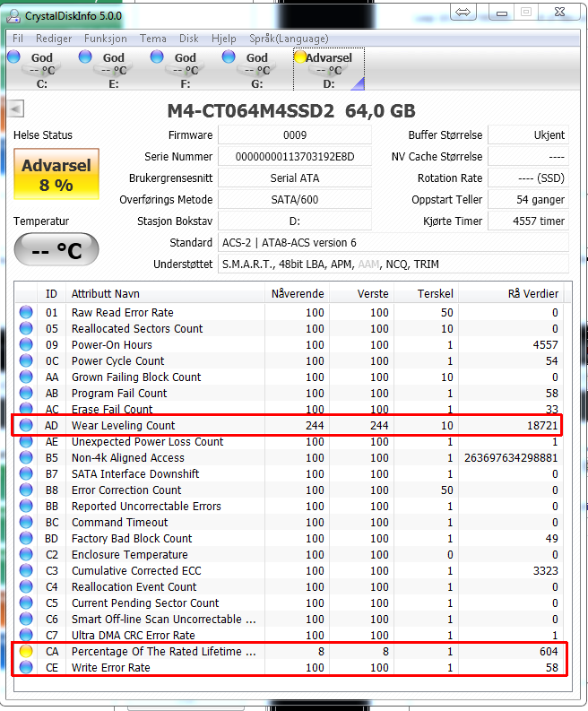
Task: Select drive F: disk tab
Action: pyautogui.click(x=185, y=69)
